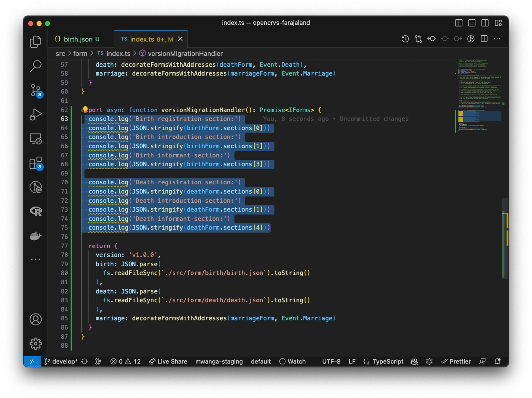Click the default status bar item
Viewport: 532px width, 398px height.
tap(261, 361)
